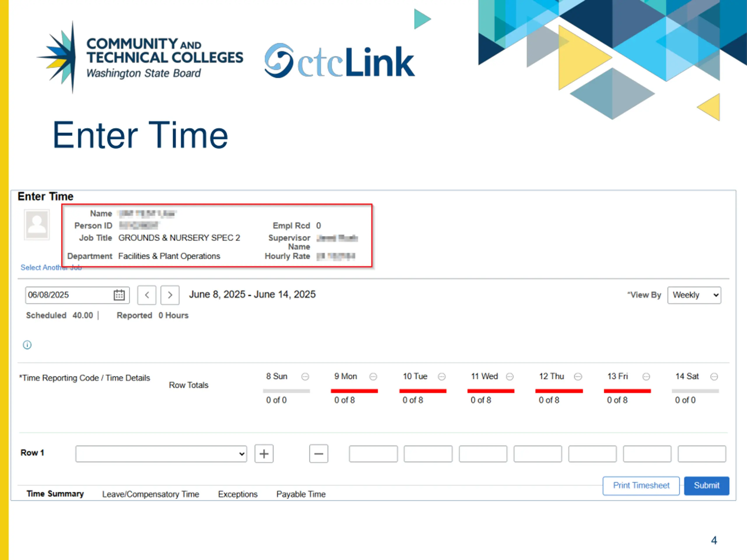The height and width of the screenshot is (560, 747).
Task: Open comments icon for 9 Mon
Action: 373,376
